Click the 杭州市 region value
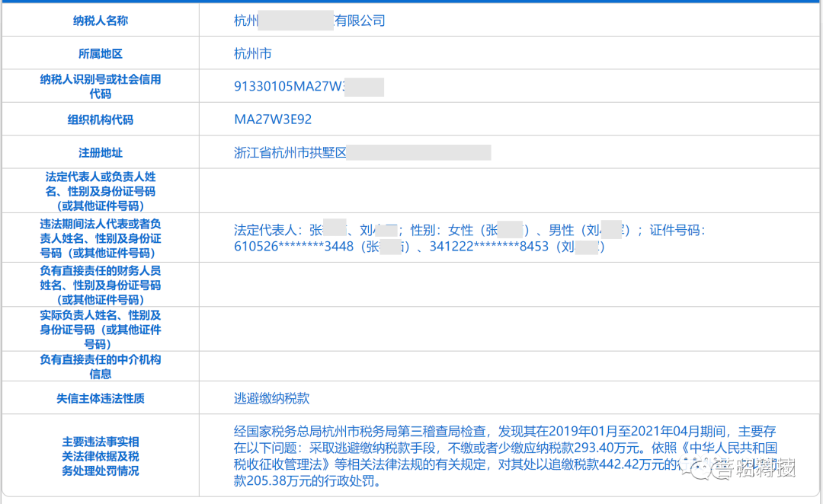Viewport: 823px width, 504px height. [252, 53]
